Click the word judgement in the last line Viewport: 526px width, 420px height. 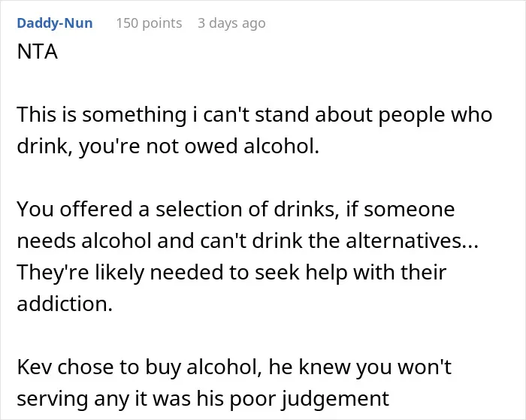(335, 399)
